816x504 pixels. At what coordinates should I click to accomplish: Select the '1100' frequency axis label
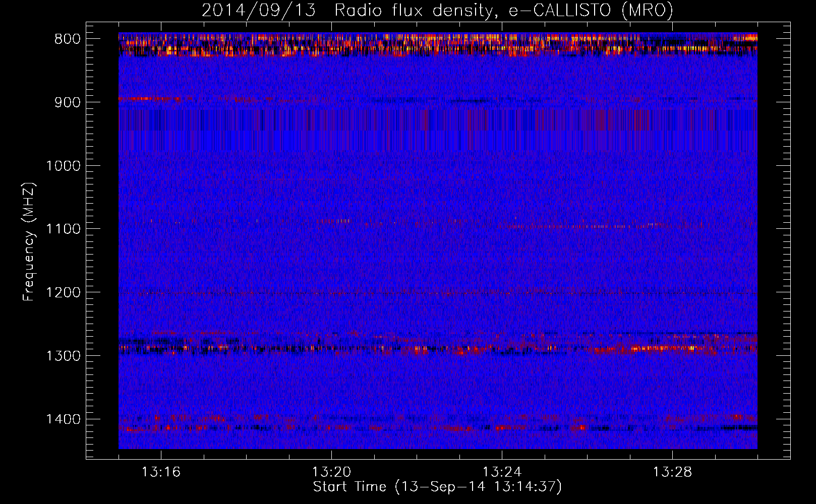[63, 229]
